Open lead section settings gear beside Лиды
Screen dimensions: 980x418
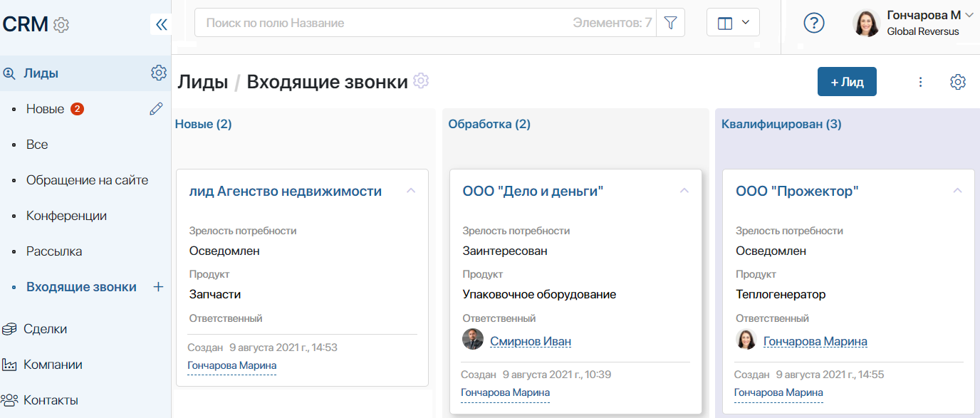pyautogui.click(x=159, y=72)
